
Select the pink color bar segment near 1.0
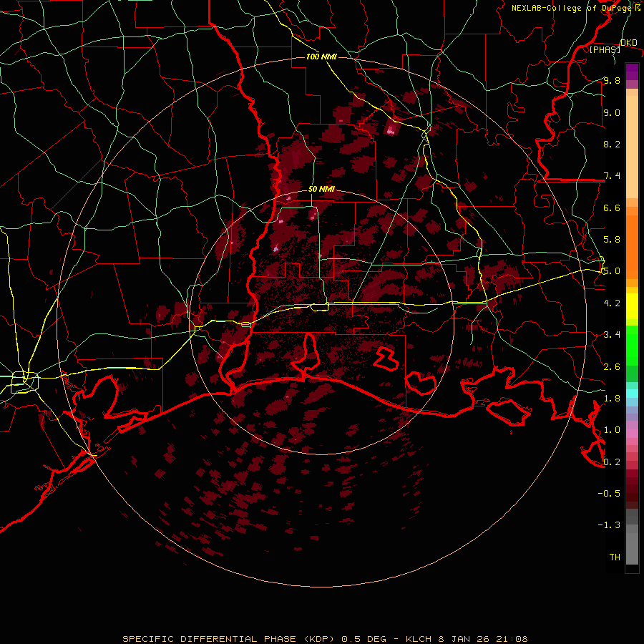pos(632,434)
